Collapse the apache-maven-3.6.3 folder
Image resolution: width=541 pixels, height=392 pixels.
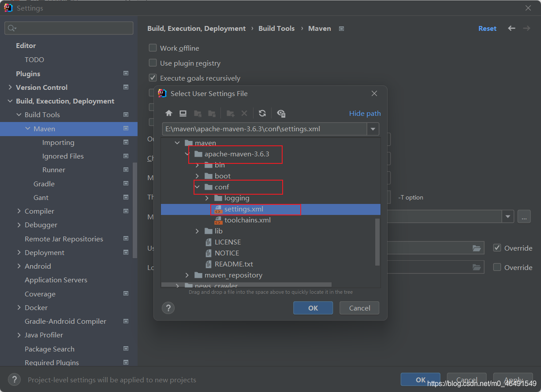187,154
